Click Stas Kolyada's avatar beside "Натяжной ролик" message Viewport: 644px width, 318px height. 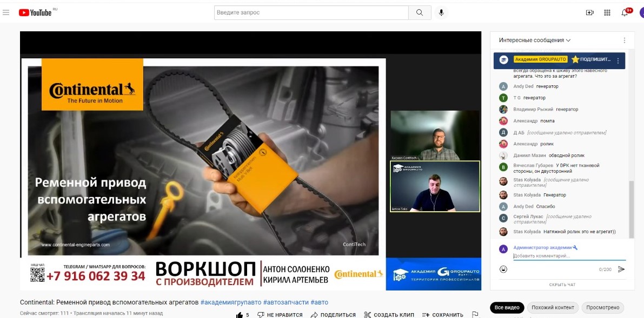click(x=503, y=232)
